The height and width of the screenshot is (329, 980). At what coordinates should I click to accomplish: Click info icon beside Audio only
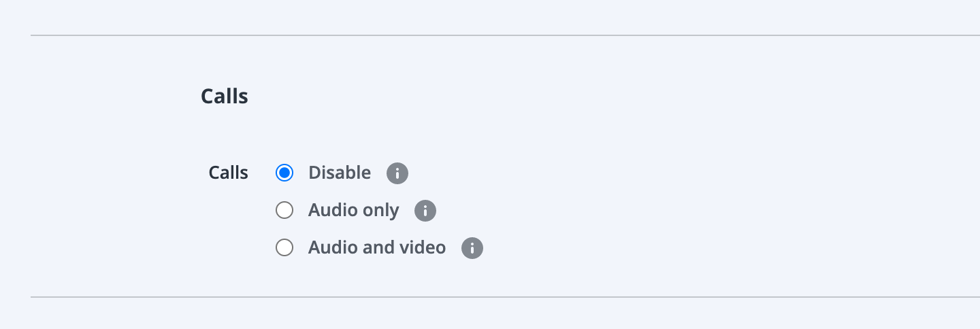click(425, 211)
